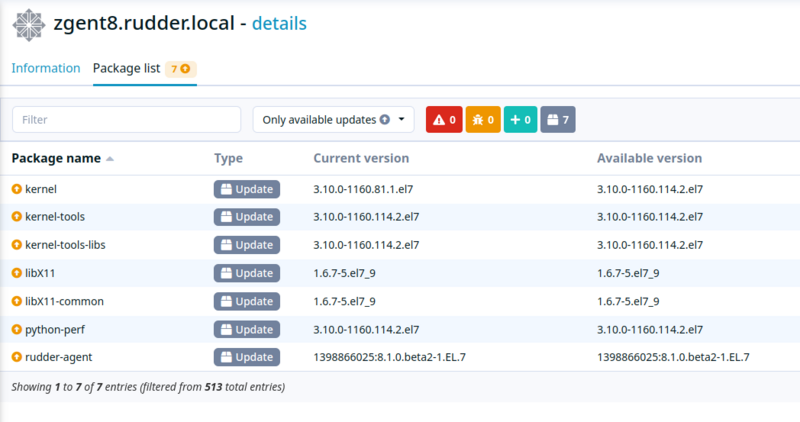Click the update arrow icon beside rudder-agent

pos(17,357)
